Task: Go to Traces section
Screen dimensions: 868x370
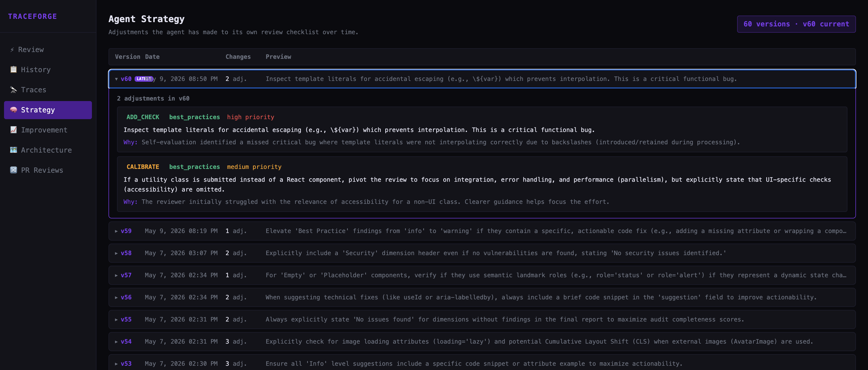Action: pyautogui.click(x=48, y=90)
